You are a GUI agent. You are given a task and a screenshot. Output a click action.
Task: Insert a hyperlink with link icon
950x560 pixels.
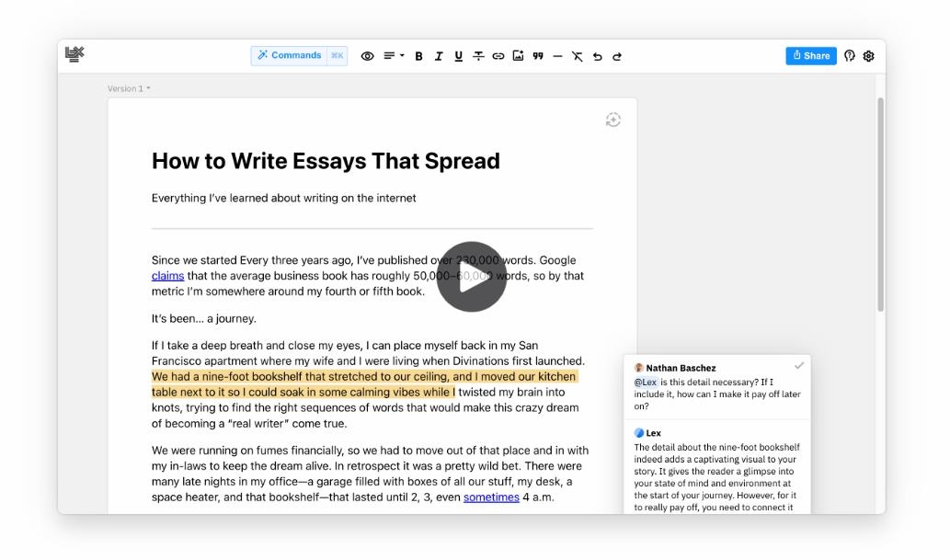click(498, 56)
